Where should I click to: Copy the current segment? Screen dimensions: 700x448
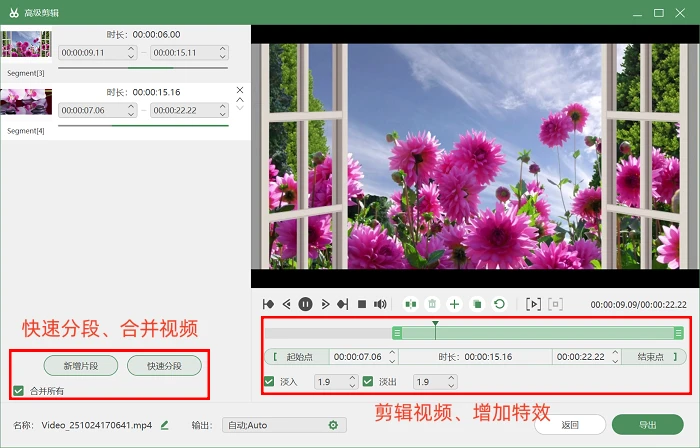click(477, 304)
